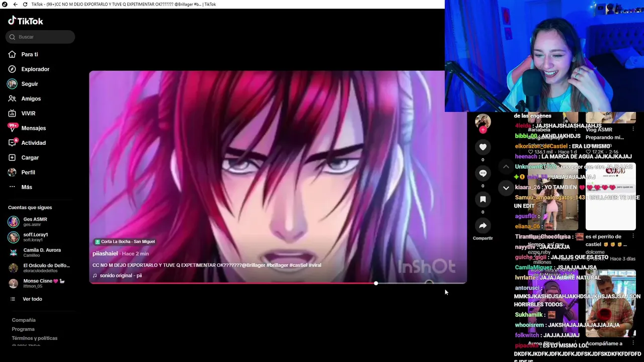Click the #viral hashtag in caption
This screenshot has width=644, height=362.
point(315,265)
